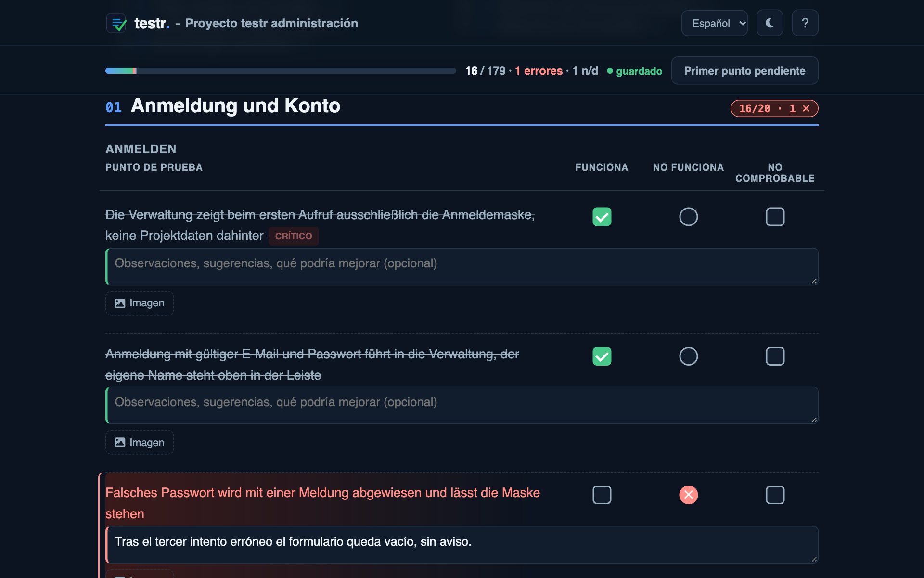Click the '1 errores' counter

539,71
